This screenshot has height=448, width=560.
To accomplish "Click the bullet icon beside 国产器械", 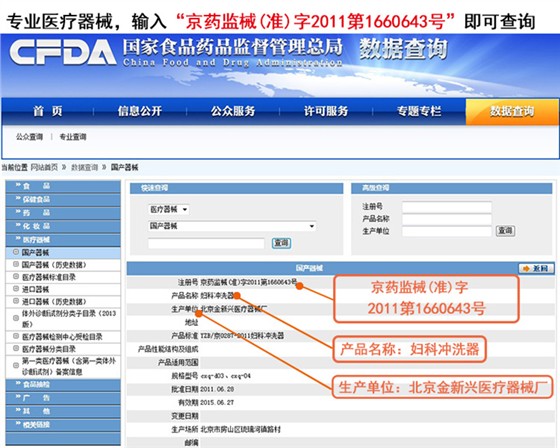I will click(x=16, y=252).
